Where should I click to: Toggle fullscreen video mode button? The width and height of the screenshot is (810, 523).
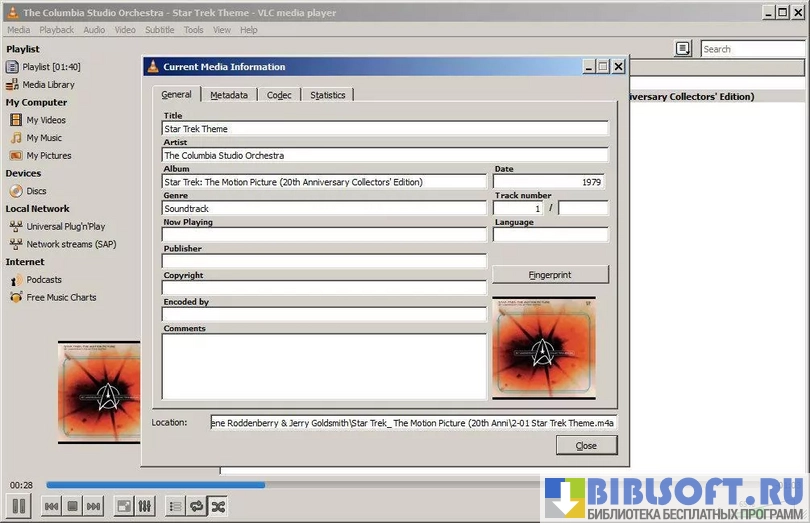(124, 507)
